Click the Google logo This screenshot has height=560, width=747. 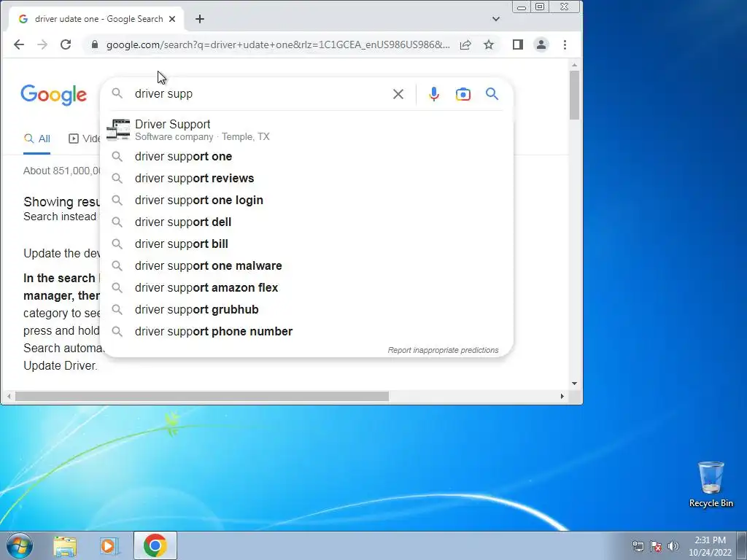pyautogui.click(x=54, y=95)
